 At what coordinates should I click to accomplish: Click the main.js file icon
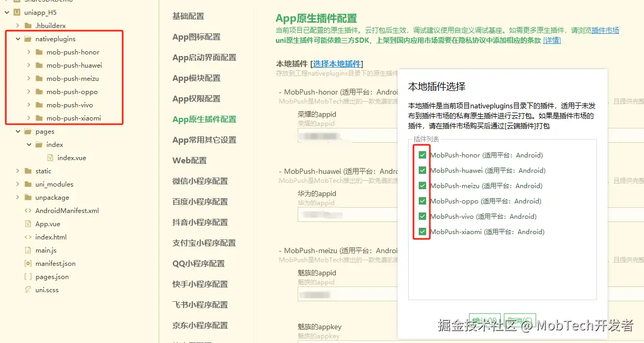pyautogui.click(x=28, y=250)
